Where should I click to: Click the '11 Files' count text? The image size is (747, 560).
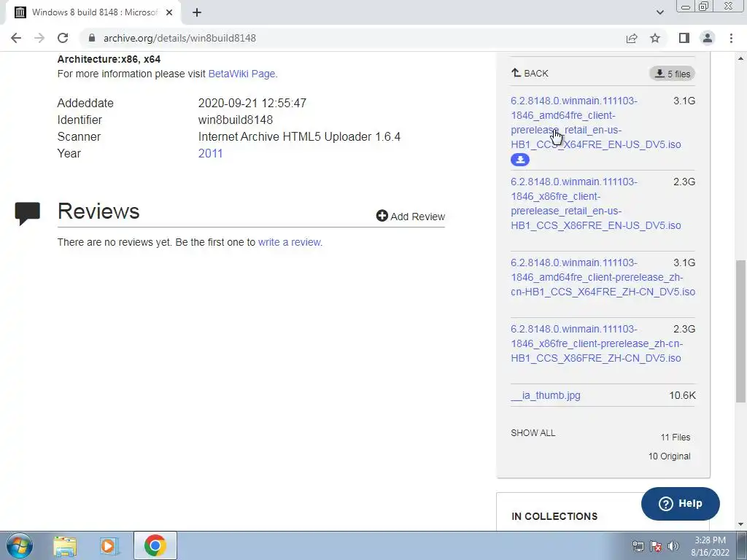(x=675, y=437)
